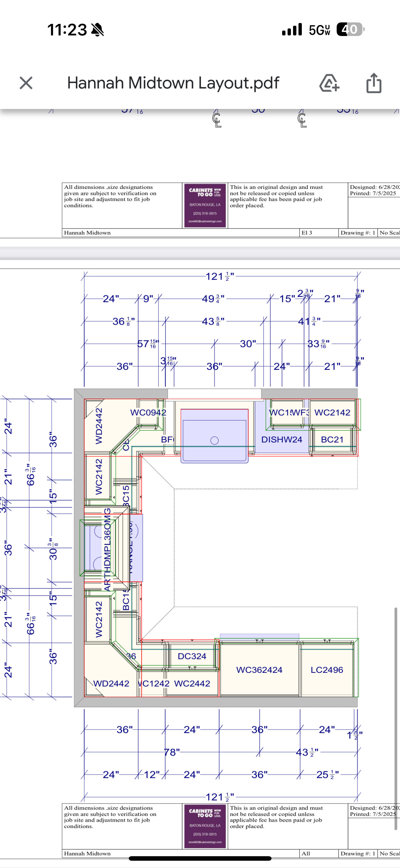Tap the BC21 base cabinet label
The height and width of the screenshot is (868, 400).
point(332,439)
